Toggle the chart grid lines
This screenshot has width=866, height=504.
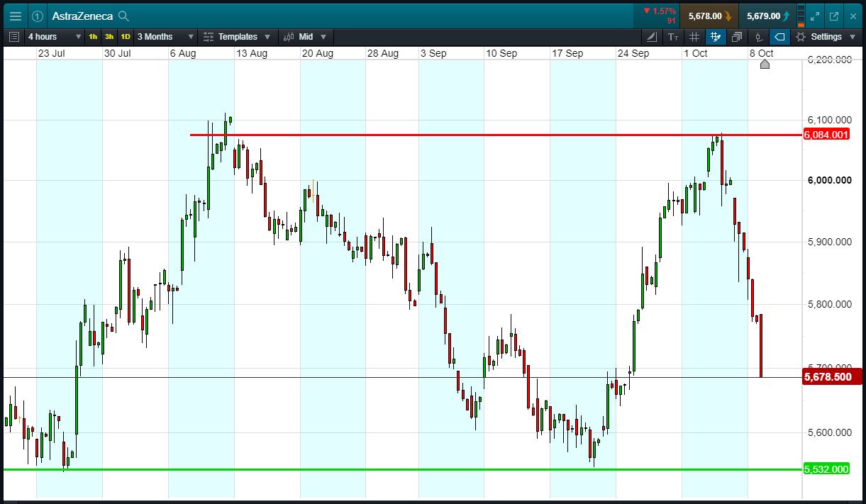[694, 37]
